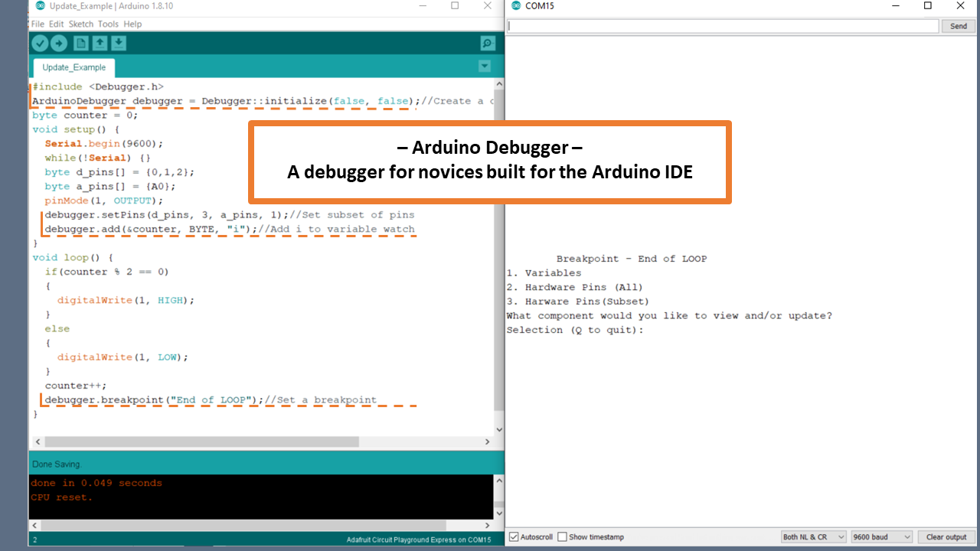
Task: Click the 'debugger.add(&counter' code line
Action: click(230, 229)
